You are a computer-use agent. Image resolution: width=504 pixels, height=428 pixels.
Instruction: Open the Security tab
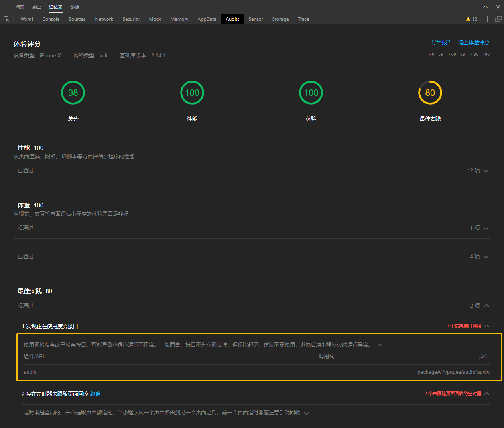coord(131,19)
